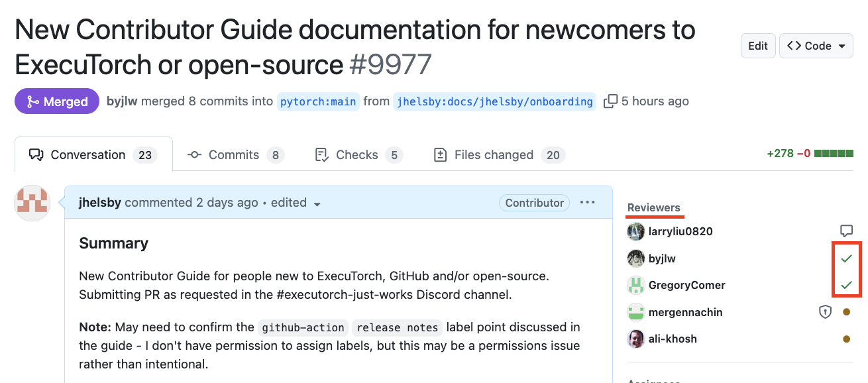Click the code owner shield icon

(x=825, y=312)
